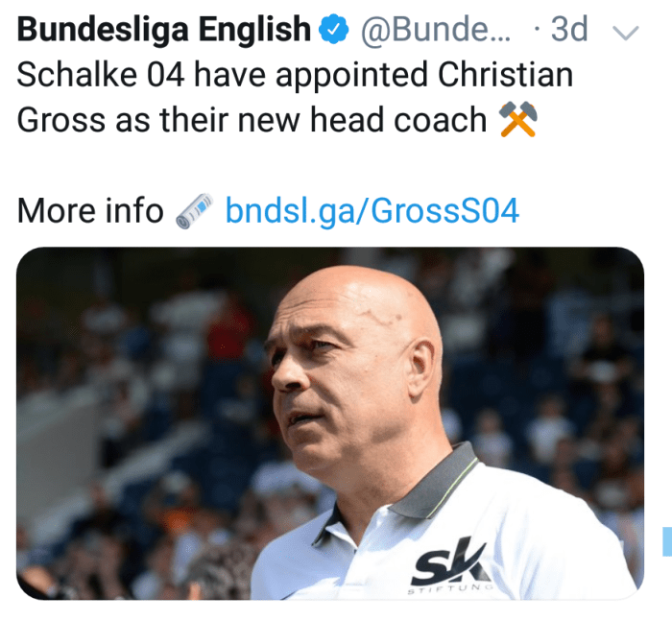Open the Bundesliga English profile name

coord(164,30)
